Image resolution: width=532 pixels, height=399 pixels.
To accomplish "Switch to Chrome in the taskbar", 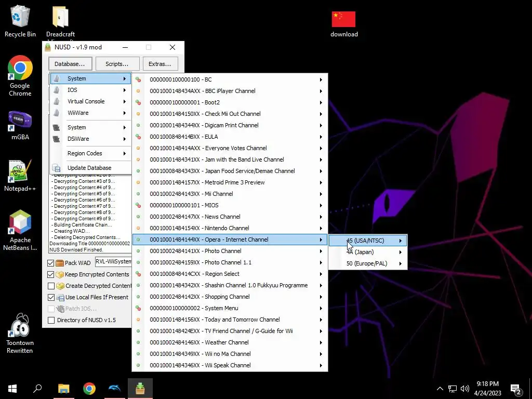I will (89, 389).
